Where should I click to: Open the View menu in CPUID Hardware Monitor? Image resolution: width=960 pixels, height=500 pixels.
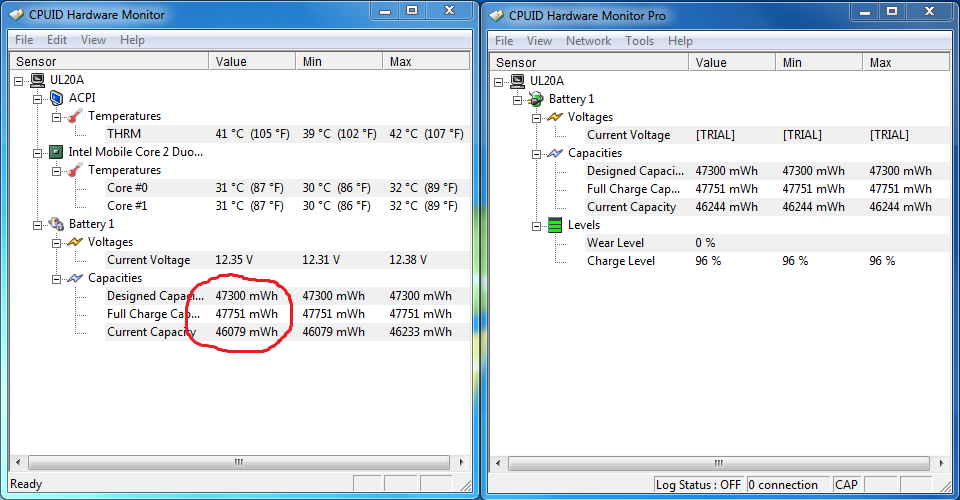(93, 40)
